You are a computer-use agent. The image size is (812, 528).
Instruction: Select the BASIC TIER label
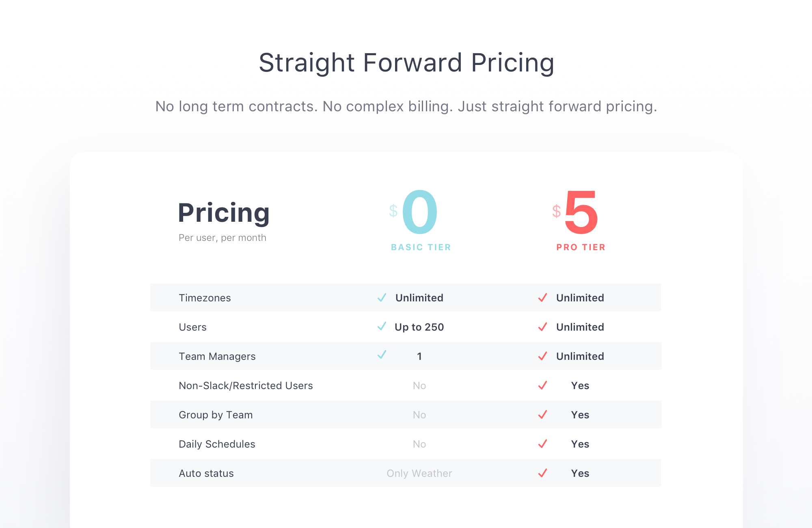click(x=421, y=247)
